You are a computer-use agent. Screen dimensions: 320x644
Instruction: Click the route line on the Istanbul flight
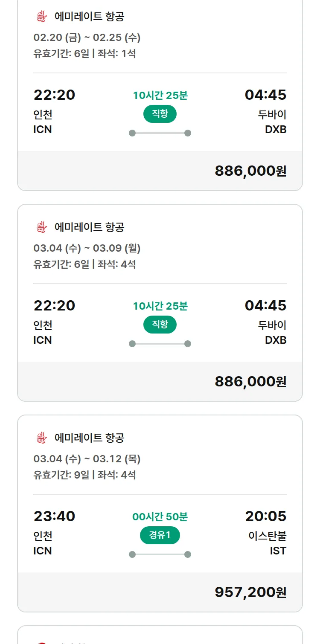click(160, 554)
